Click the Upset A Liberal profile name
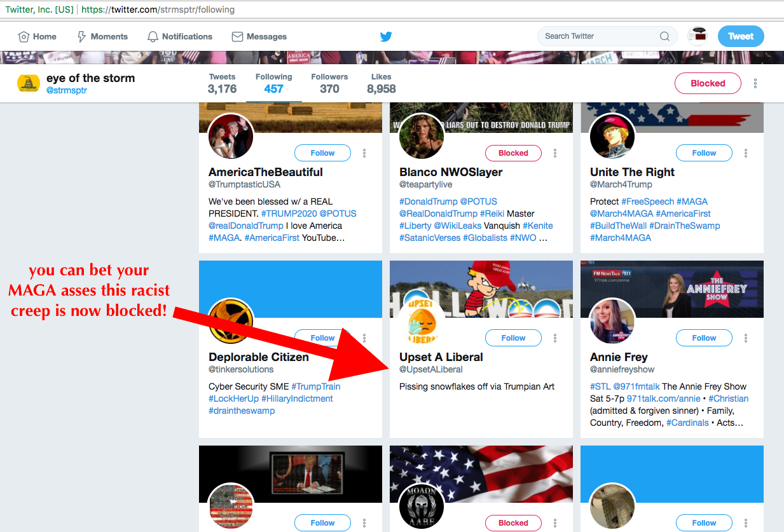 point(441,357)
